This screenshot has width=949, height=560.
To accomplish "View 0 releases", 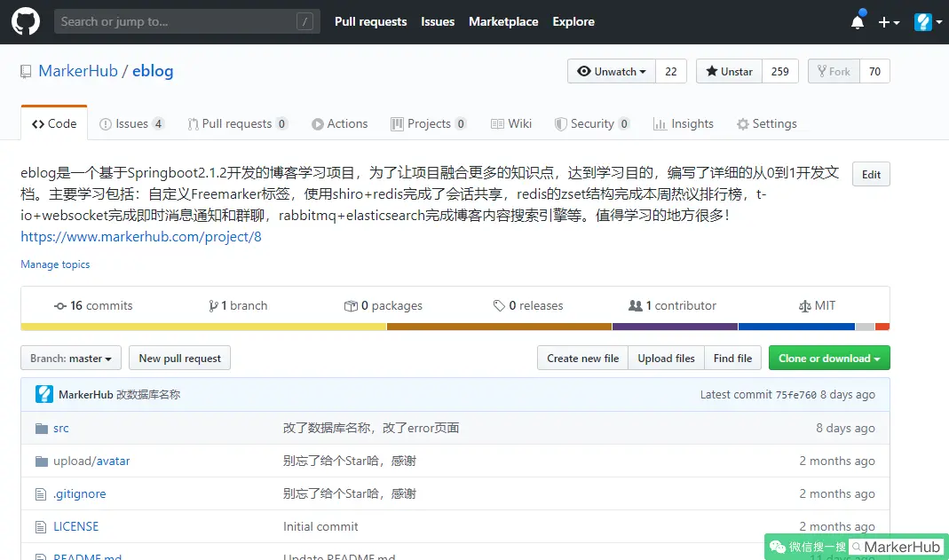I will [528, 305].
